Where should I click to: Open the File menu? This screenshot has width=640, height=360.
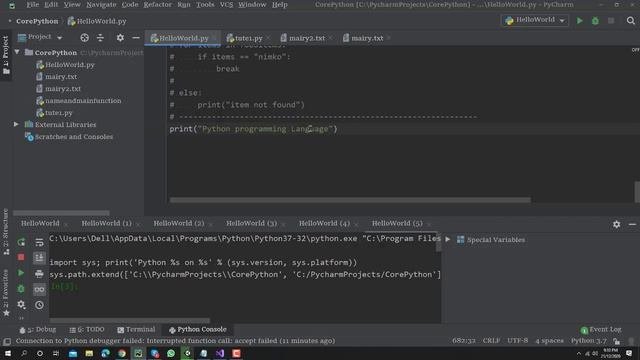coord(32,4)
